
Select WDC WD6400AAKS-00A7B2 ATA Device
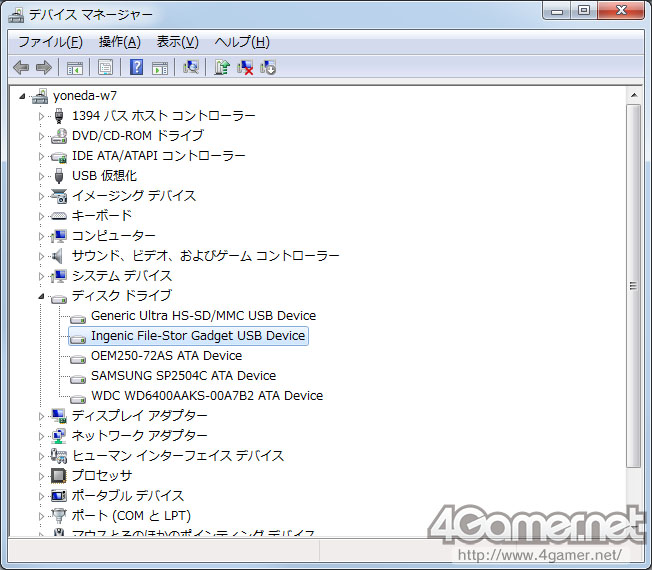click(x=206, y=396)
